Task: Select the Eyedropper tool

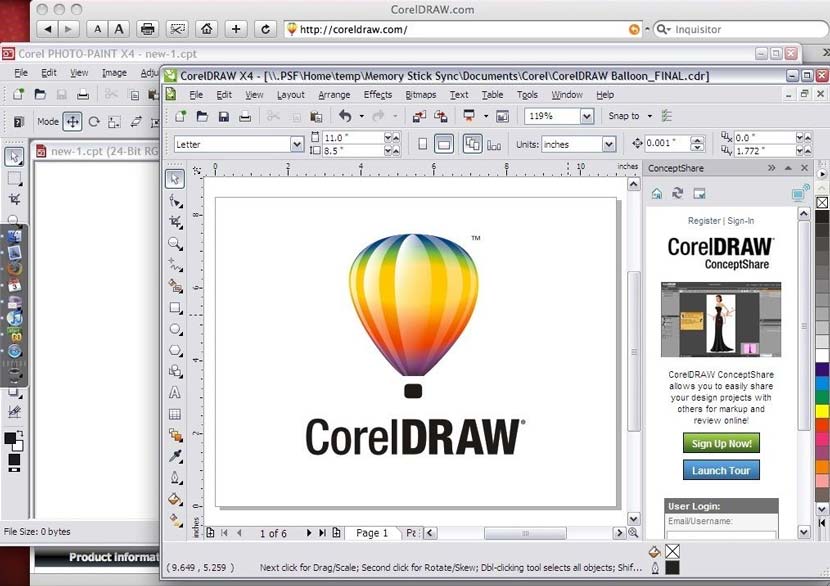Action: [x=175, y=457]
